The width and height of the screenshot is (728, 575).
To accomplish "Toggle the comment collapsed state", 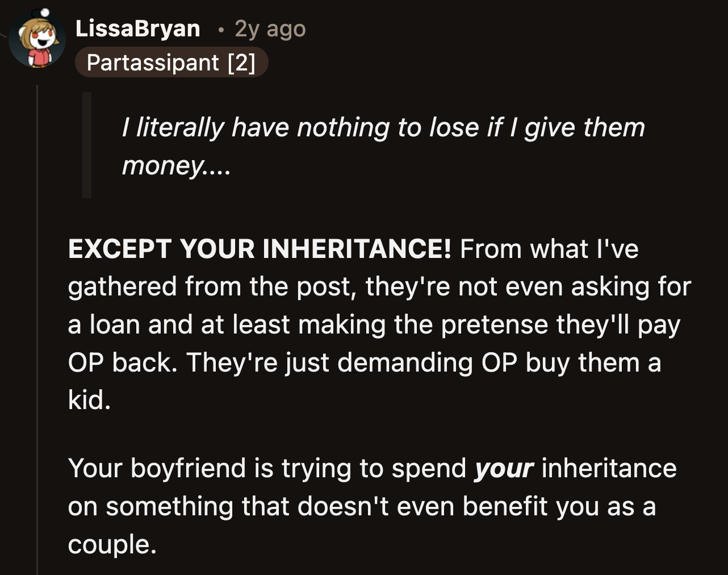I will 37,227.
